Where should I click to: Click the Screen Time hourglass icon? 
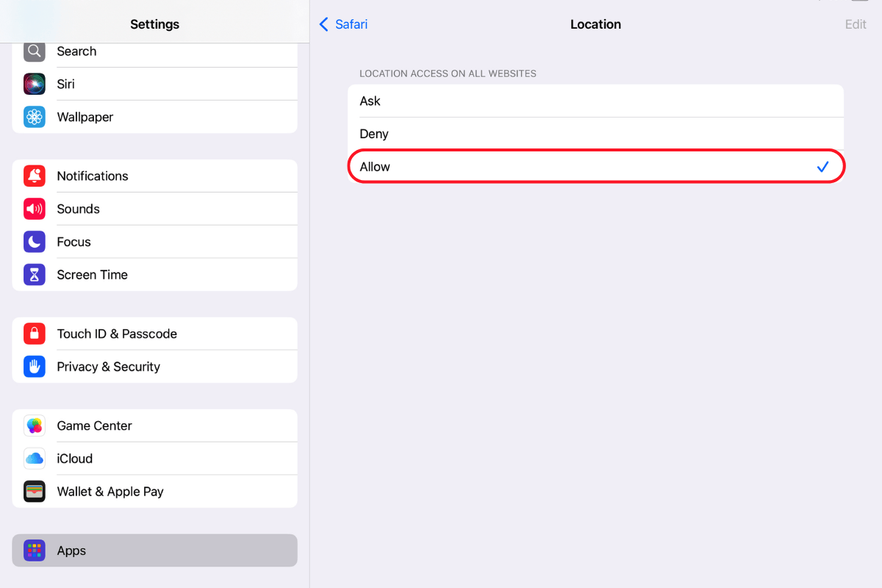[34, 274]
